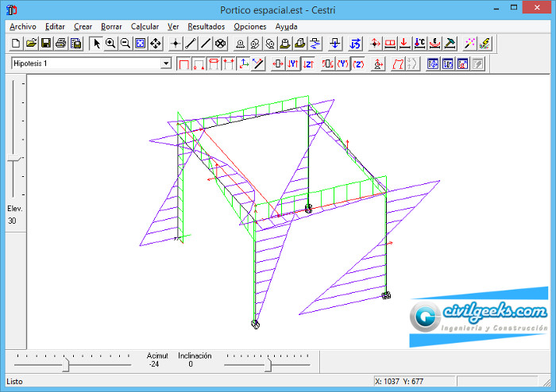This screenshot has height=392, width=556.
Task: Click the zoom out magnifier
Action: (125, 43)
